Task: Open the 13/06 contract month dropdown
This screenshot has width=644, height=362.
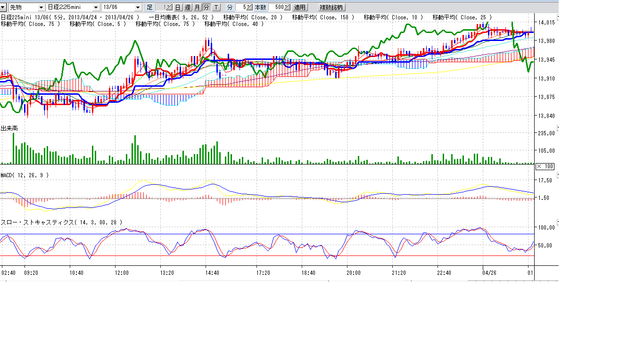Action: click(x=138, y=8)
